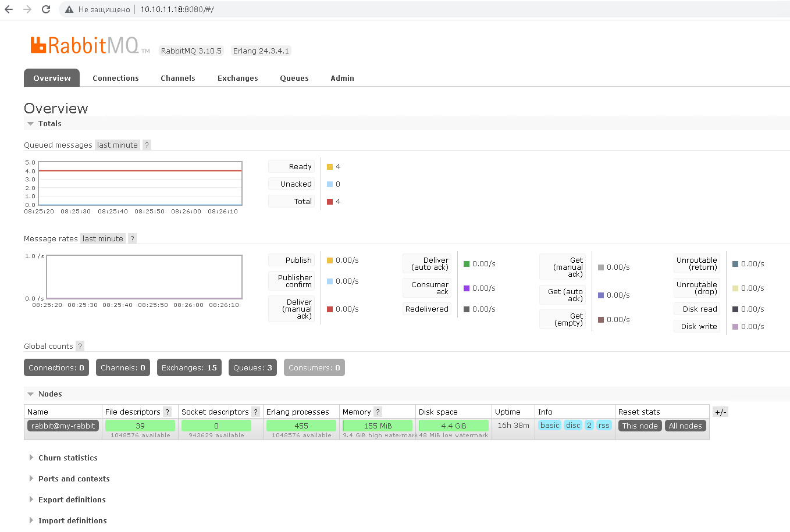Reset stats for This node
790x532 pixels.
click(640, 426)
